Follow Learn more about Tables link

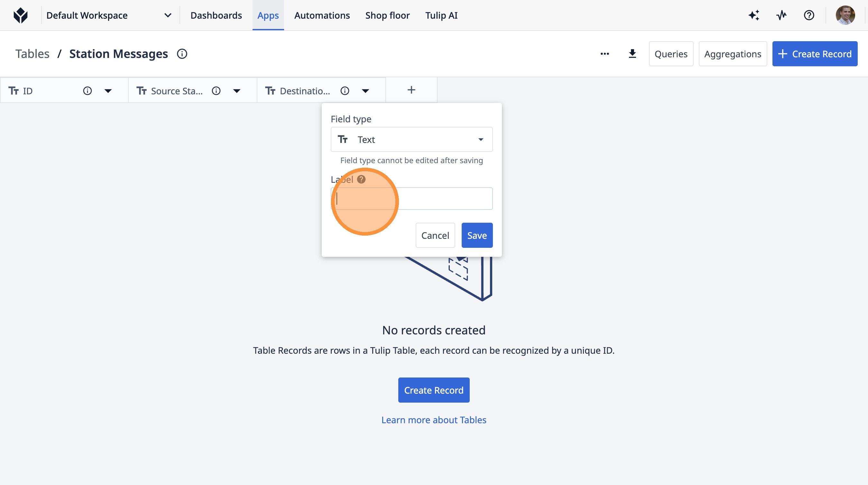pyautogui.click(x=434, y=420)
